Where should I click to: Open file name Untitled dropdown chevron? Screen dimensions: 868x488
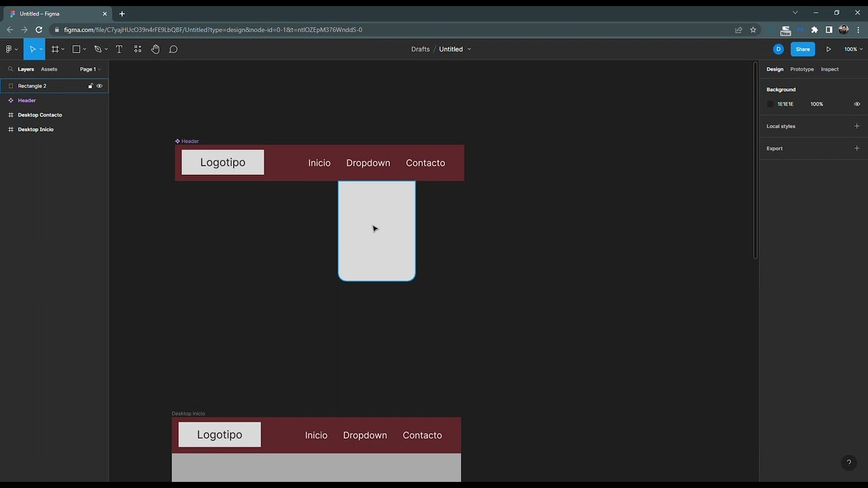(469, 49)
